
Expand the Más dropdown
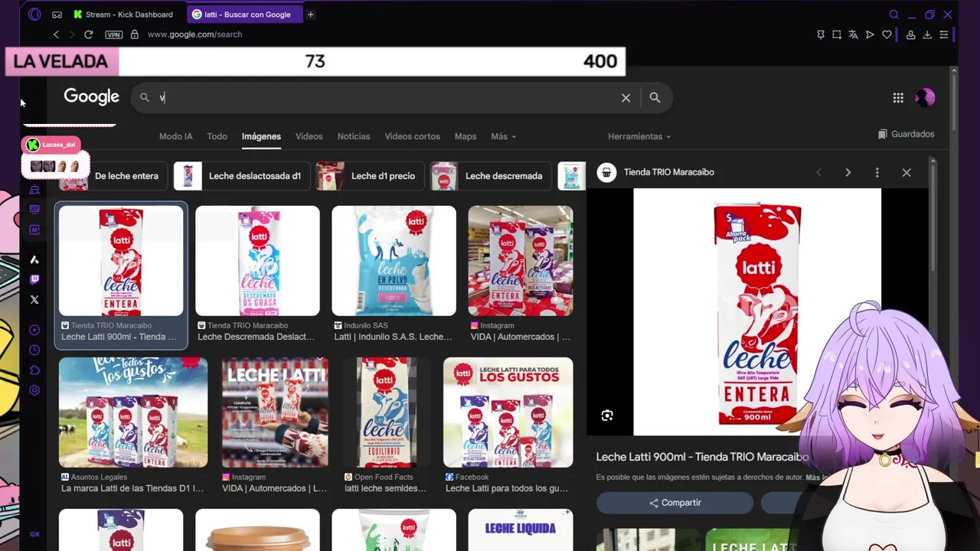(503, 136)
